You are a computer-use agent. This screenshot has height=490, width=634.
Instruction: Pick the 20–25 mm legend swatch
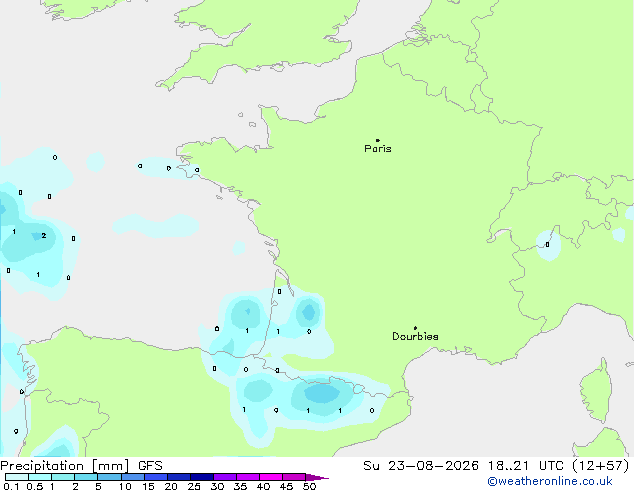(179, 477)
